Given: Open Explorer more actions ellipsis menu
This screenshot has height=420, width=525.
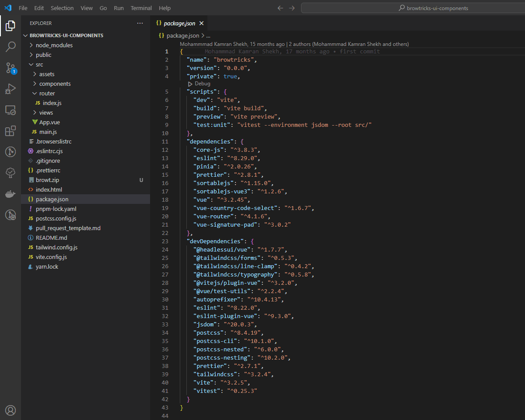Looking at the screenshot, I should [140, 23].
